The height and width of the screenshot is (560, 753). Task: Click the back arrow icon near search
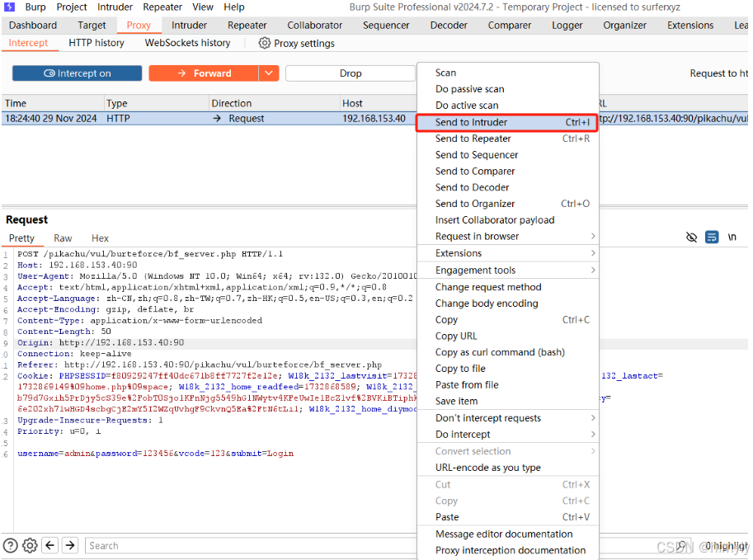point(50,545)
